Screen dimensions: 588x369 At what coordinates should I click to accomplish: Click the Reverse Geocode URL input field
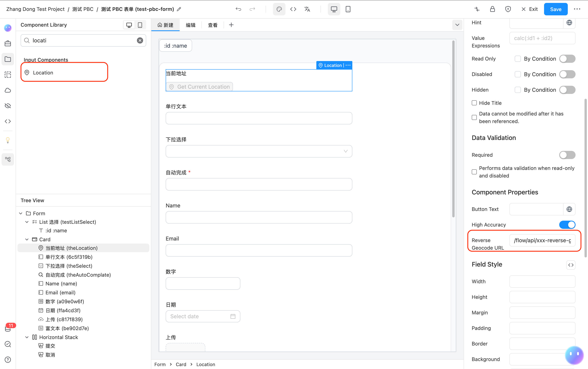(x=542, y=240)
